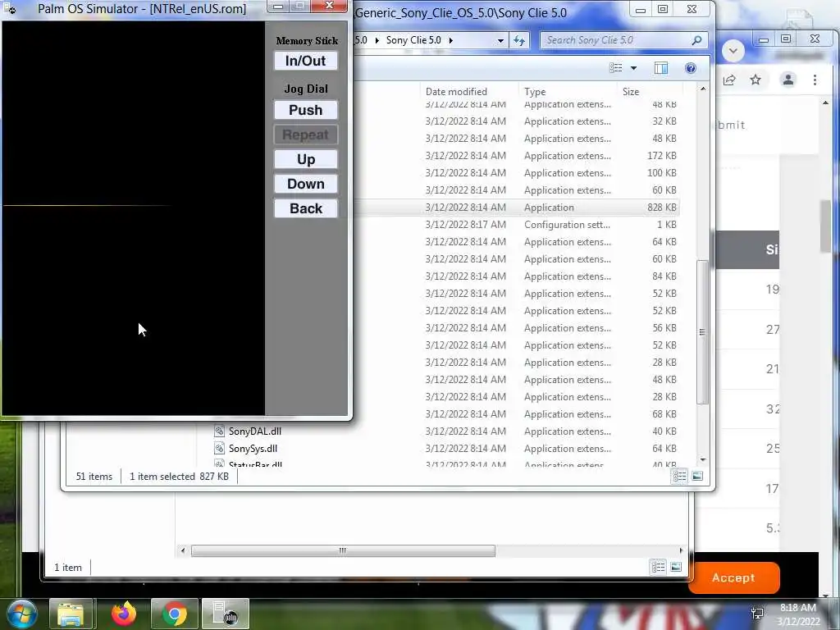Open Firefox from the taskbar

point(124,614)
